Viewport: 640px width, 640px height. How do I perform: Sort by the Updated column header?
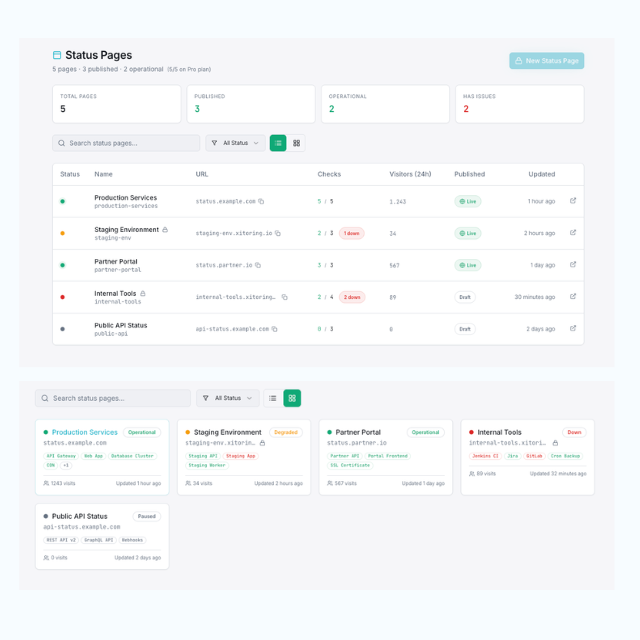coord(542,174)
